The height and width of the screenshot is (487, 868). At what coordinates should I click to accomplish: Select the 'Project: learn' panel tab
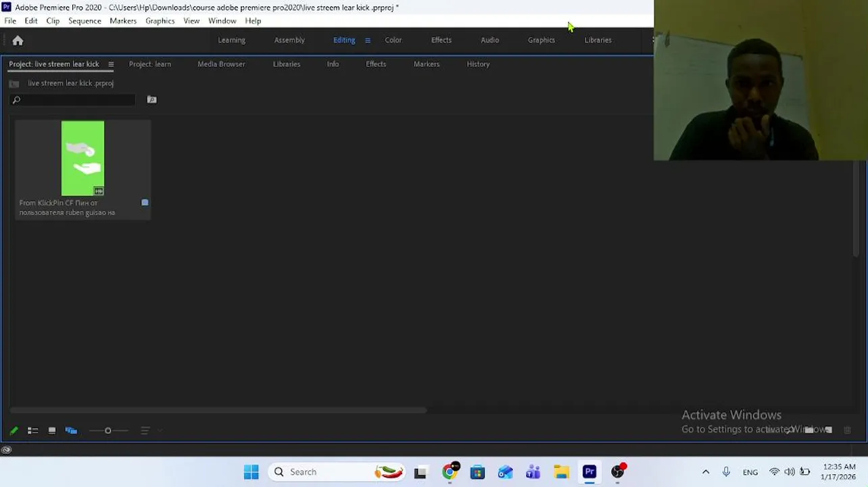click(x=150, y=64)
